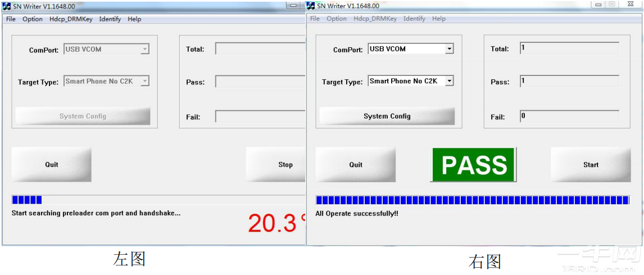Minimize the right SN Writer window

tap(598, 4)
